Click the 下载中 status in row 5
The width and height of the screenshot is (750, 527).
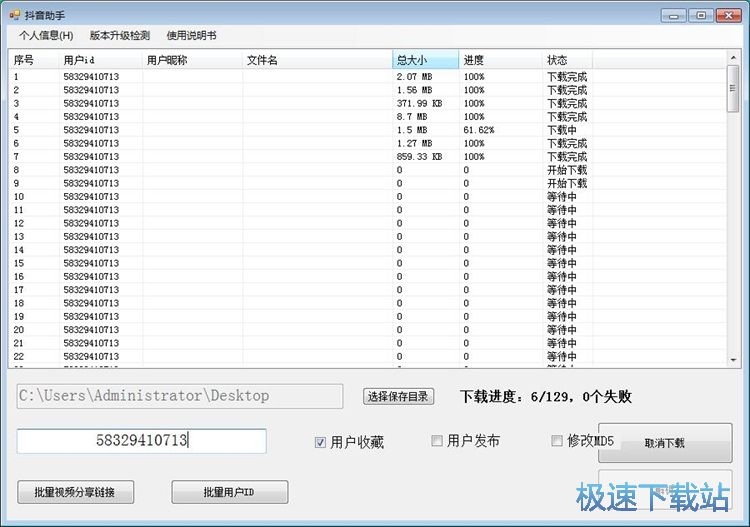pyautogui.click(x=562, y=130)
